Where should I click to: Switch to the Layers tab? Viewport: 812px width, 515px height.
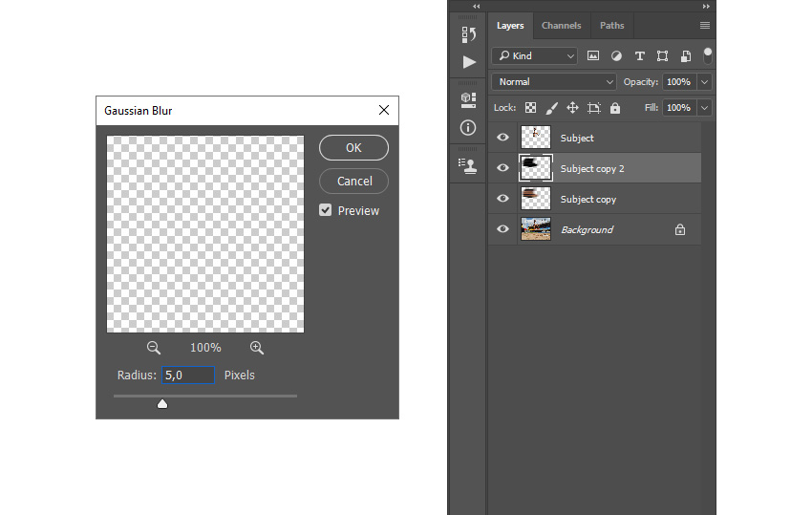510,26
